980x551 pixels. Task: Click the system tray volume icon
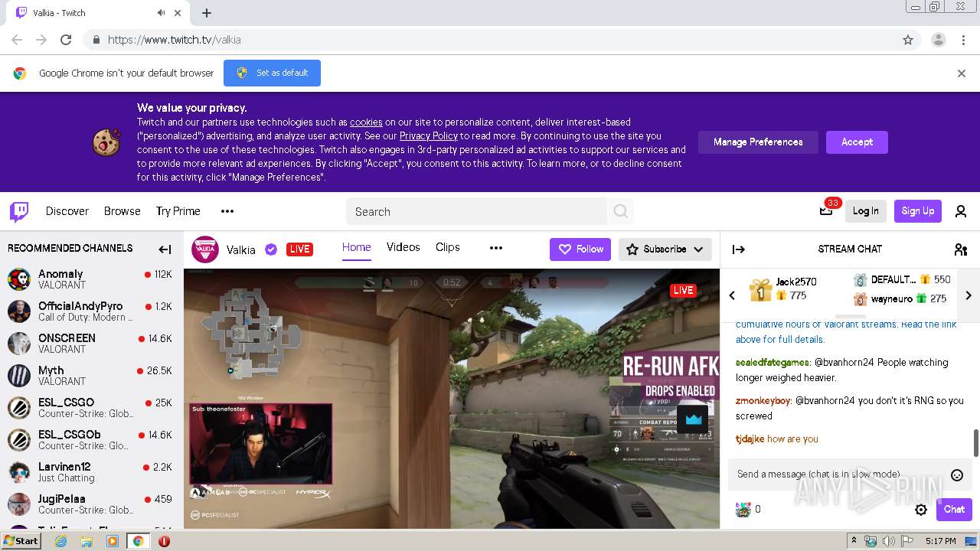pos(889,541)
